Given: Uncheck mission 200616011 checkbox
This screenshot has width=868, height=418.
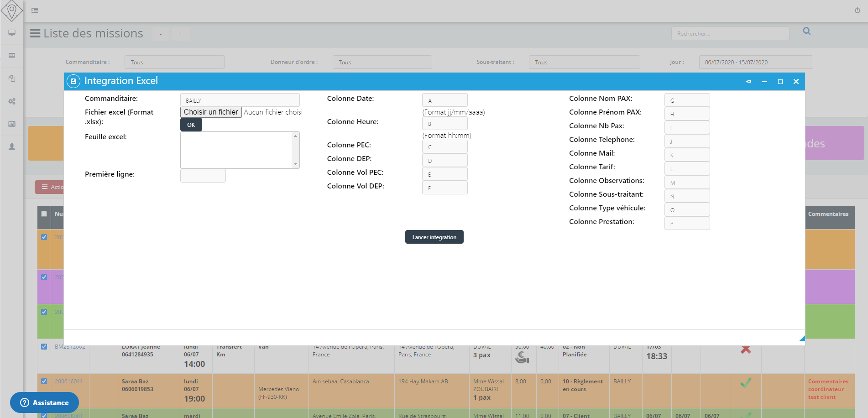Looking at the screenshot, I should click(44, 381).
